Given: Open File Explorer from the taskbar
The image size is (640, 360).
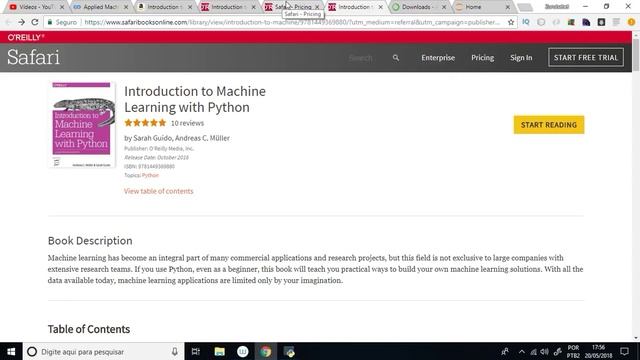Looking at the screenshot, I should coord(220,351).
